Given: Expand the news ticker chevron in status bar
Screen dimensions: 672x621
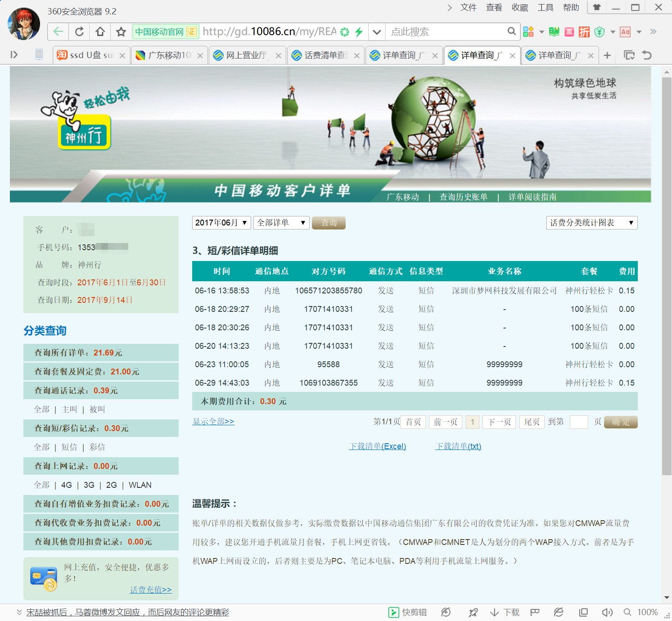Looking at the screenshot, I should pos(19,612).
